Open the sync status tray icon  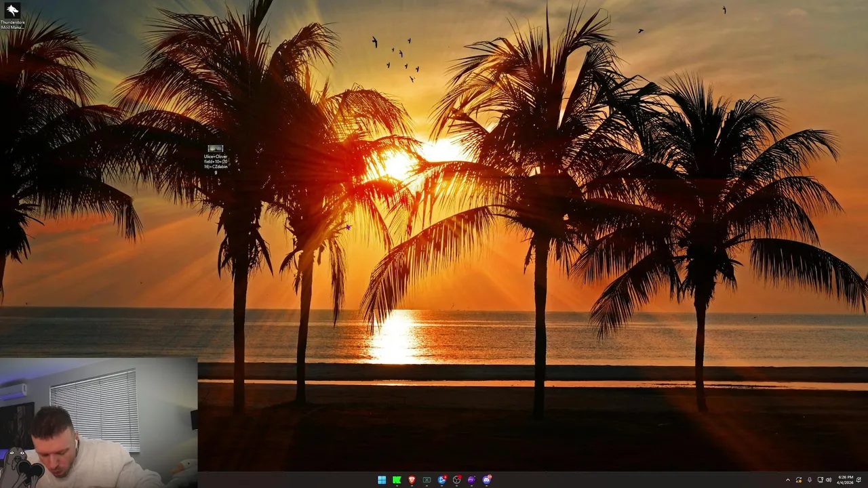[799, 480]
